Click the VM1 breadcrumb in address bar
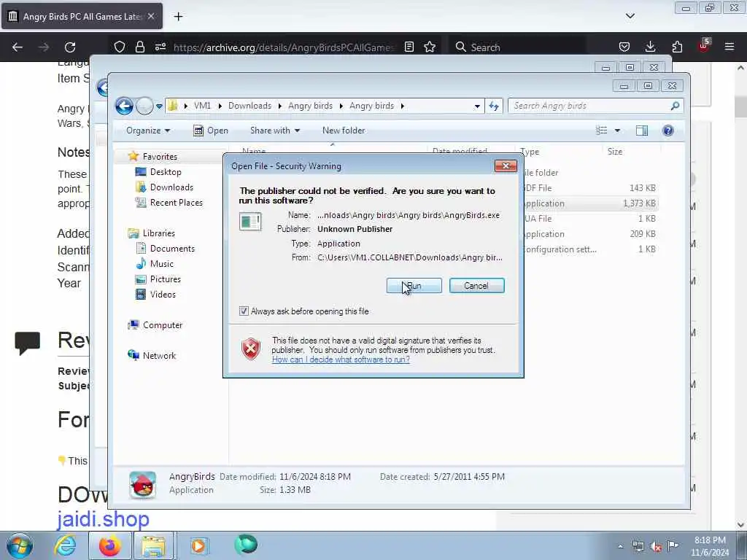The height and width of the screenshot is (560, 747). coord(202,106)
